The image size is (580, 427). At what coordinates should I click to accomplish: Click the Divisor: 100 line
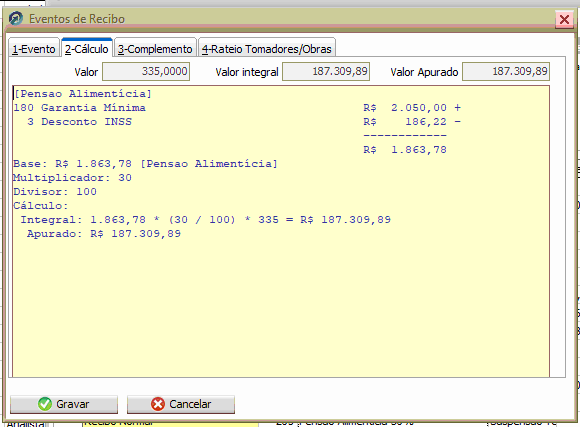(55, 192)
